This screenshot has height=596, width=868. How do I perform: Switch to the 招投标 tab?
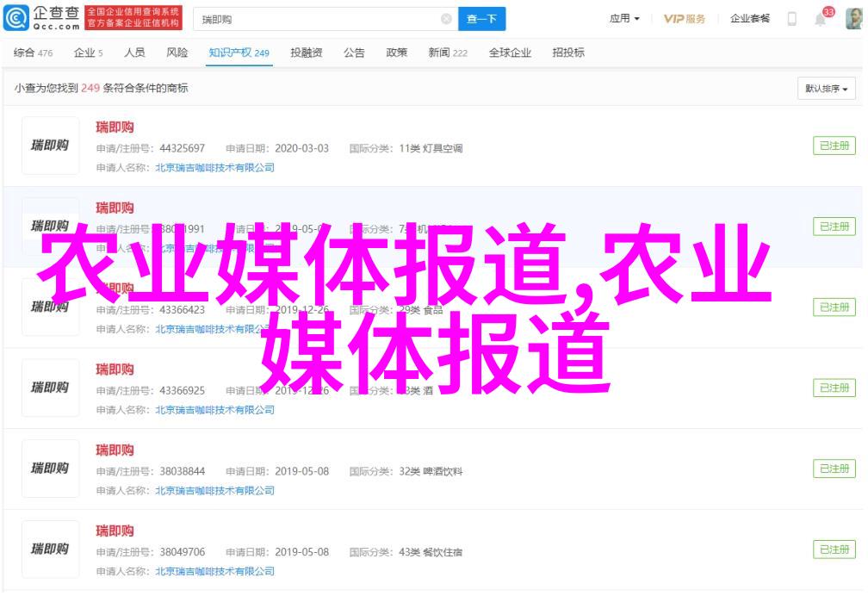[568, 53]
